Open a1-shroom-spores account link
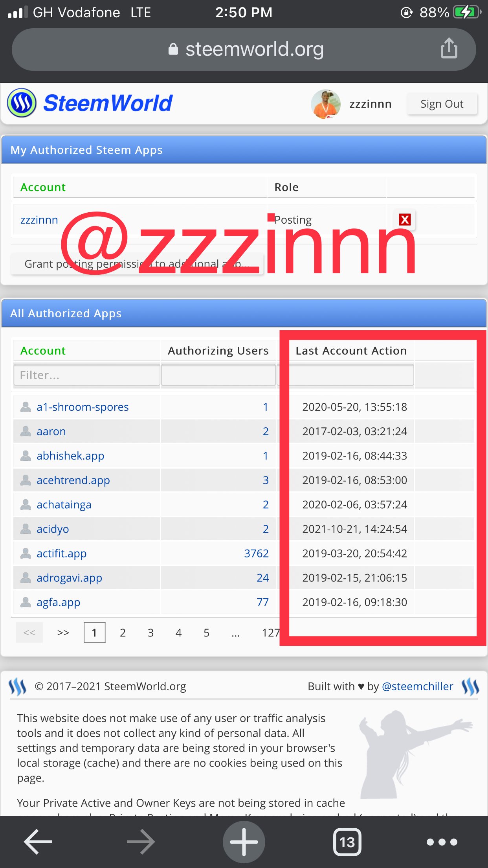The height and width of the screenshot is (868, 488). tap(83, 407)
